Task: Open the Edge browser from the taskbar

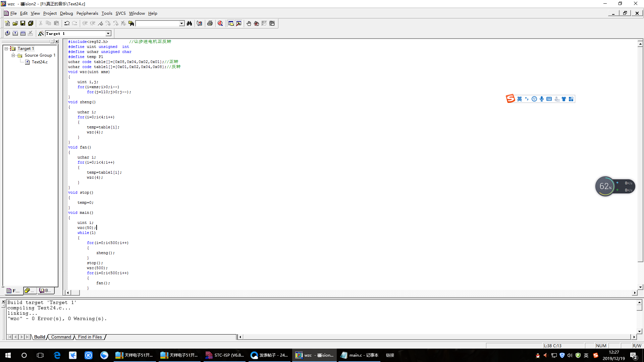Action: click(x=57, y=355)
